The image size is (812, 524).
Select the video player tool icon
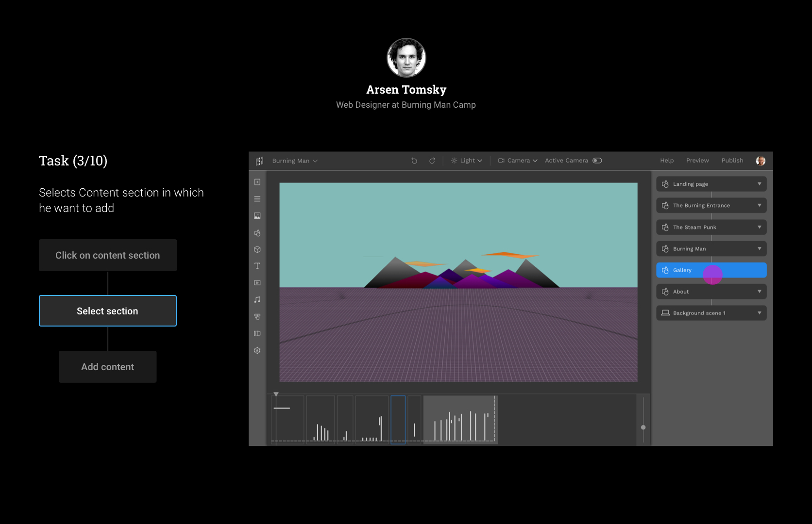click(257, 283)
